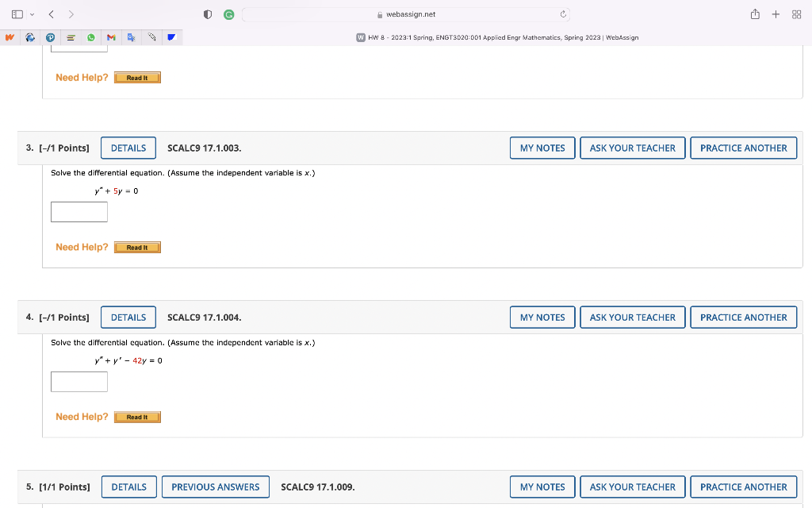This screenshot has width=812, height=508.
Task: Click Read It under question 3
Action: tap(136, 247)
